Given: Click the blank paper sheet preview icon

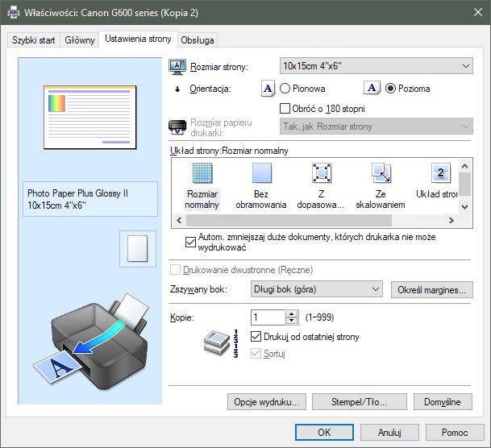Looking at the screenshot, I should click(138, 249).
